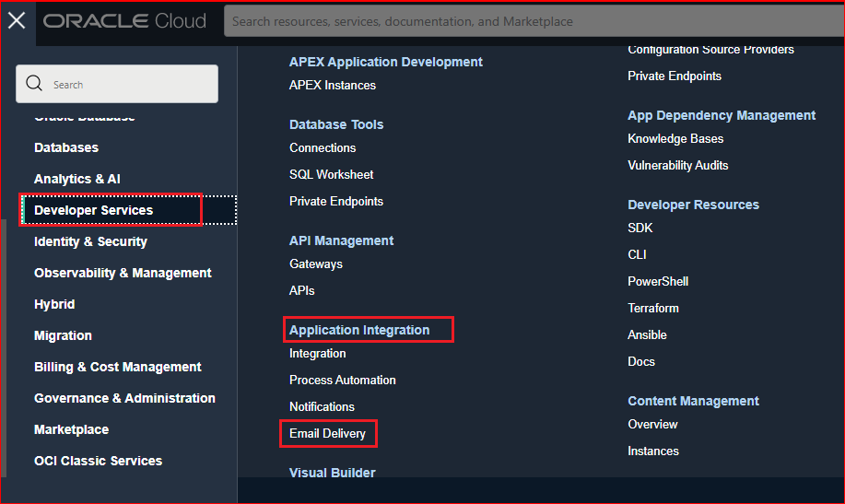845x504 pixels.
Task: Open Private Endpoints in right column
Action: (x=675, y=76)
